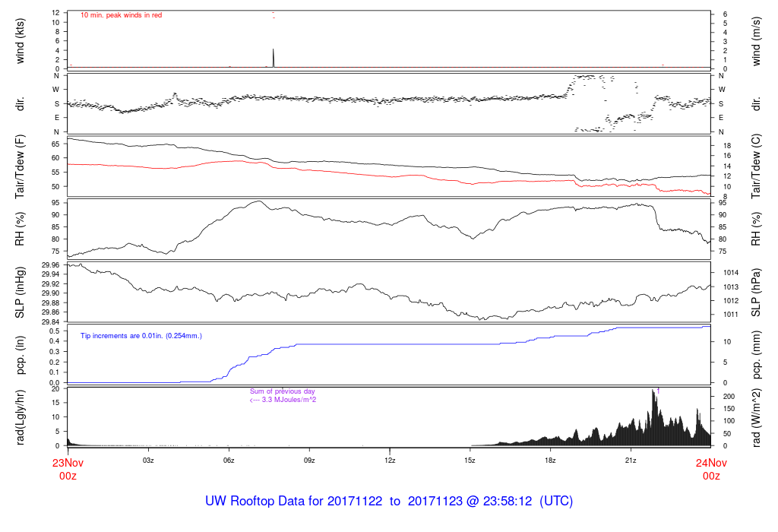Click the wind speed spike in the wind chart

(x=274, y=57)
